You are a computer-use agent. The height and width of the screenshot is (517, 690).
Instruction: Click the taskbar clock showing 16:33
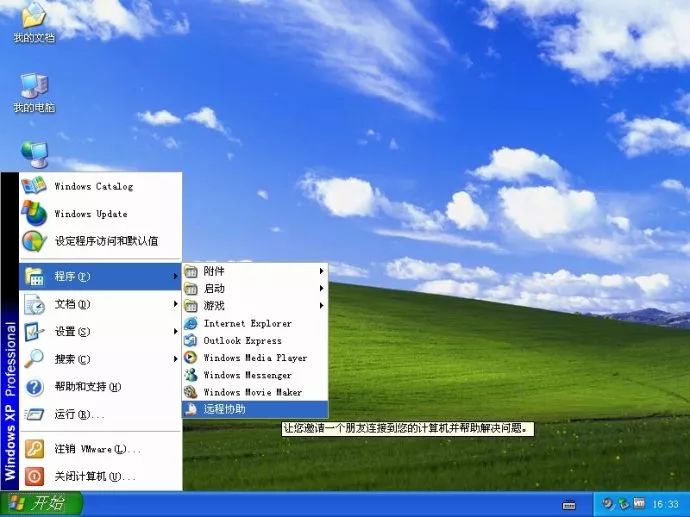(666, 504)
